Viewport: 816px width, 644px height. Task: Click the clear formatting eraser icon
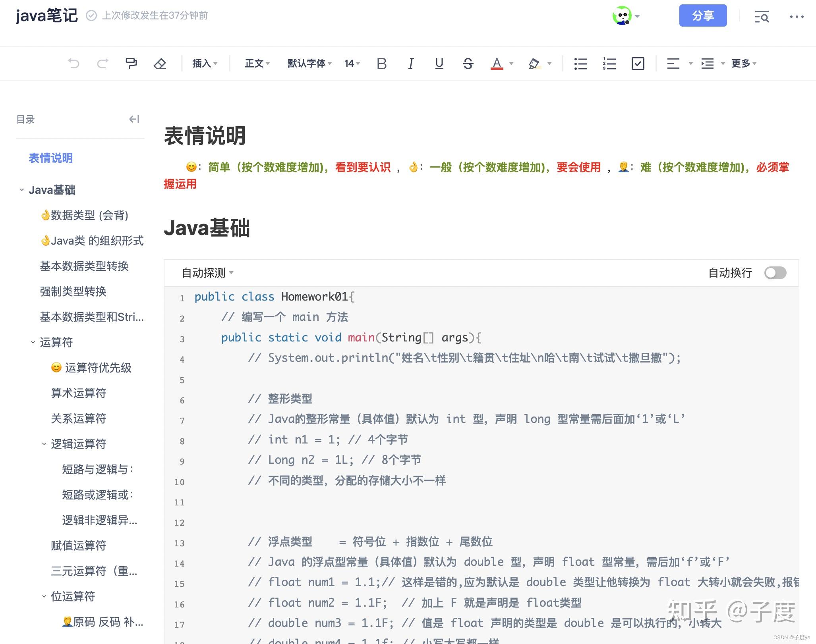[160, 64]
